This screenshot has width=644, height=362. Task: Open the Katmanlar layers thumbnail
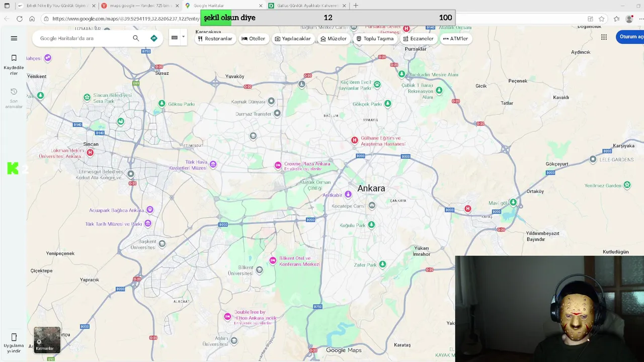pos(47,340)
